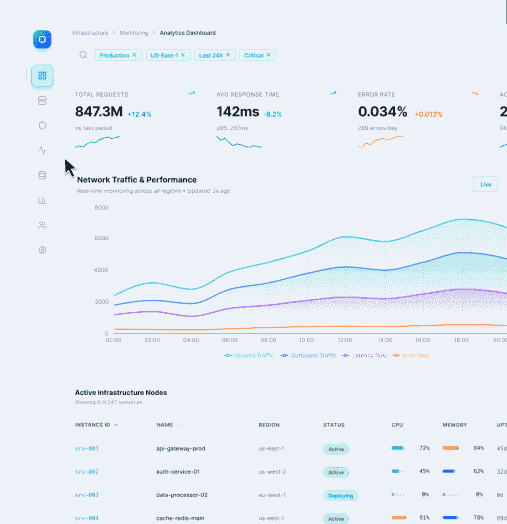Sort the table by Name column

click(x=165, y=425)
